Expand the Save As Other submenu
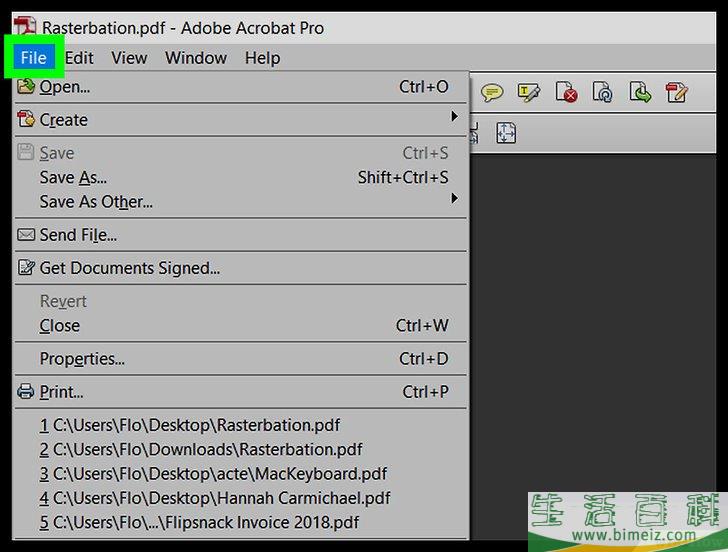Viewport: 728px width, 552px height. coord(240,201)
